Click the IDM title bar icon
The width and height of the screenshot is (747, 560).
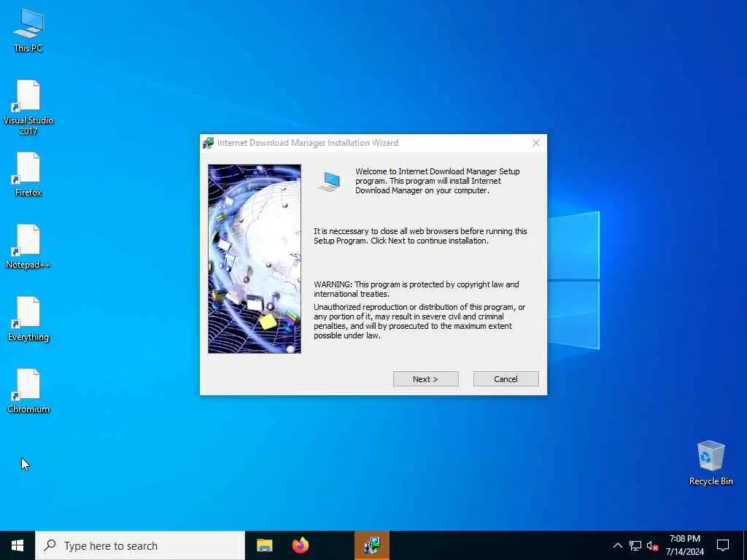click(208, 143)
